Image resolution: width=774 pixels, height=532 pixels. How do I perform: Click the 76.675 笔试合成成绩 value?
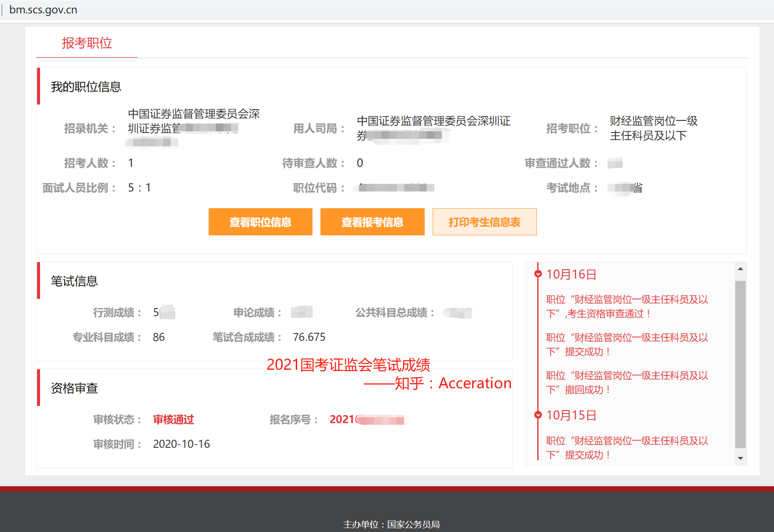309,337
